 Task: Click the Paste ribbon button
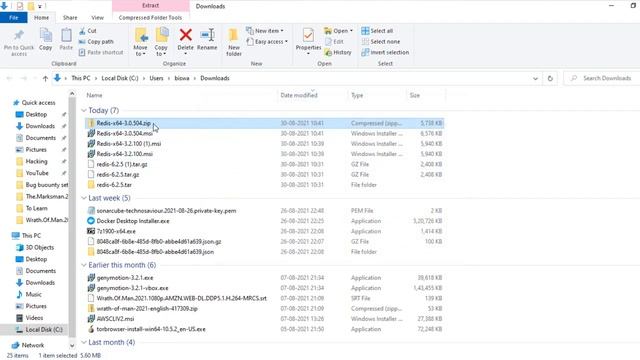click(x=66, y=40)
